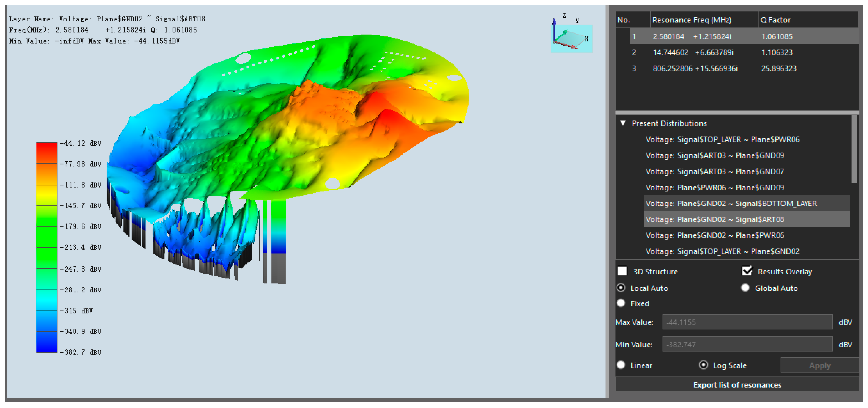Select the Log Scale radio option
The width and height of the screenshot is (868, 408).
pyautogui.click(x=704, y=365)
